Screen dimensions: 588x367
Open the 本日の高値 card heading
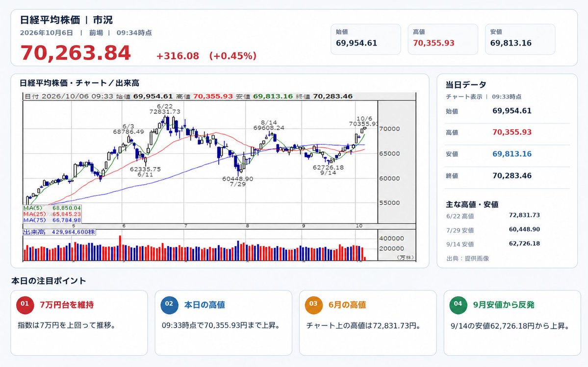205,305
